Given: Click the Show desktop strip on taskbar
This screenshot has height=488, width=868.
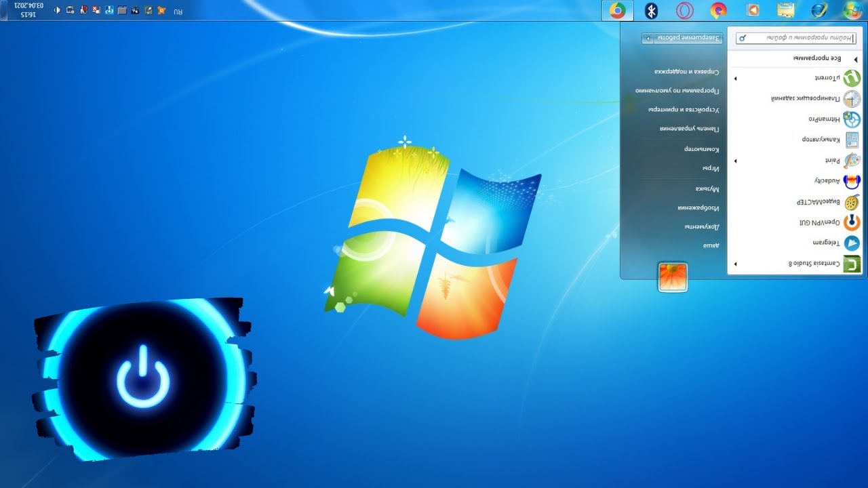Looking at the screenshot, I should pos(3,10).
